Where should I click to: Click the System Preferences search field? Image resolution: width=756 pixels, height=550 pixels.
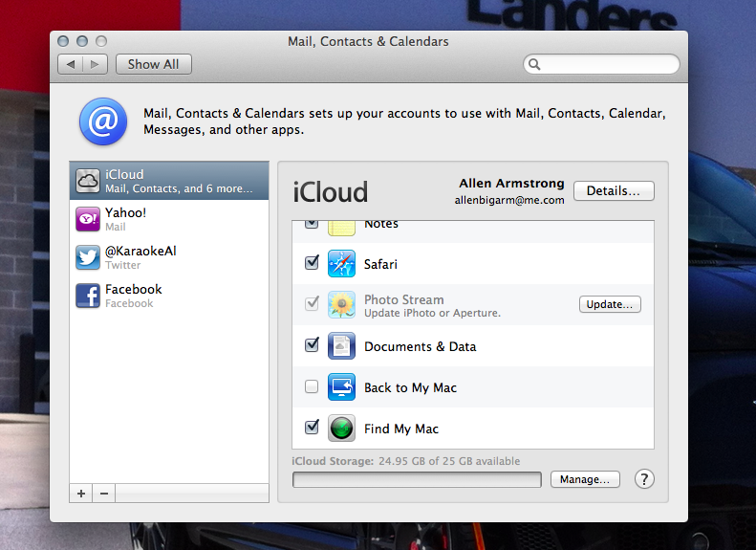pyautogui.click(x=601, y=64)
